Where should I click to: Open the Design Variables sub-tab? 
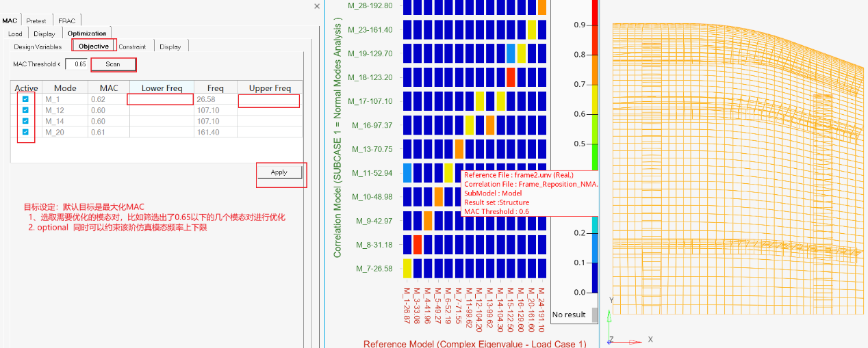click(x=38, y=46)
